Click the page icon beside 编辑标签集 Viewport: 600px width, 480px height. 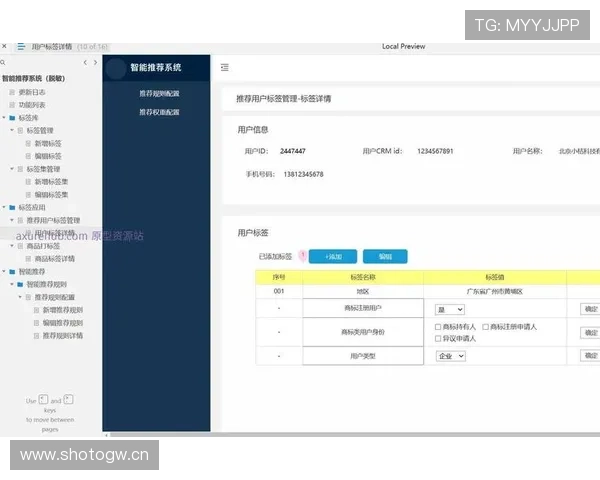(28, 195)
